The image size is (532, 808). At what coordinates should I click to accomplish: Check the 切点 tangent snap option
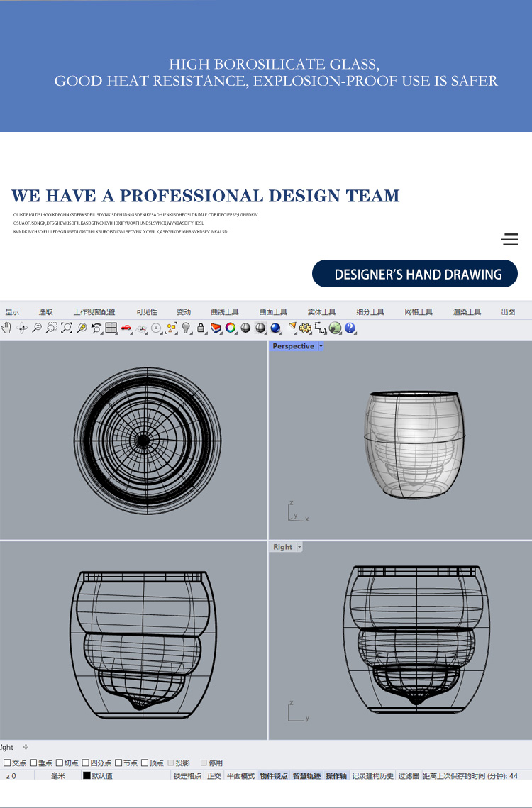pos(60,763)
